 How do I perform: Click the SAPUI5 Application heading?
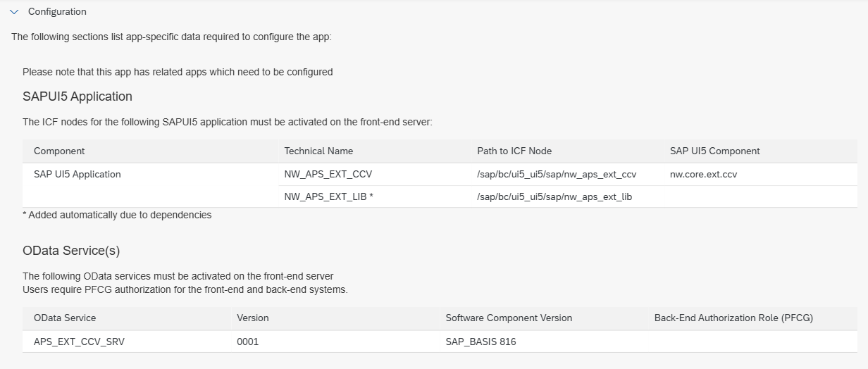click(x=77, y=96)
